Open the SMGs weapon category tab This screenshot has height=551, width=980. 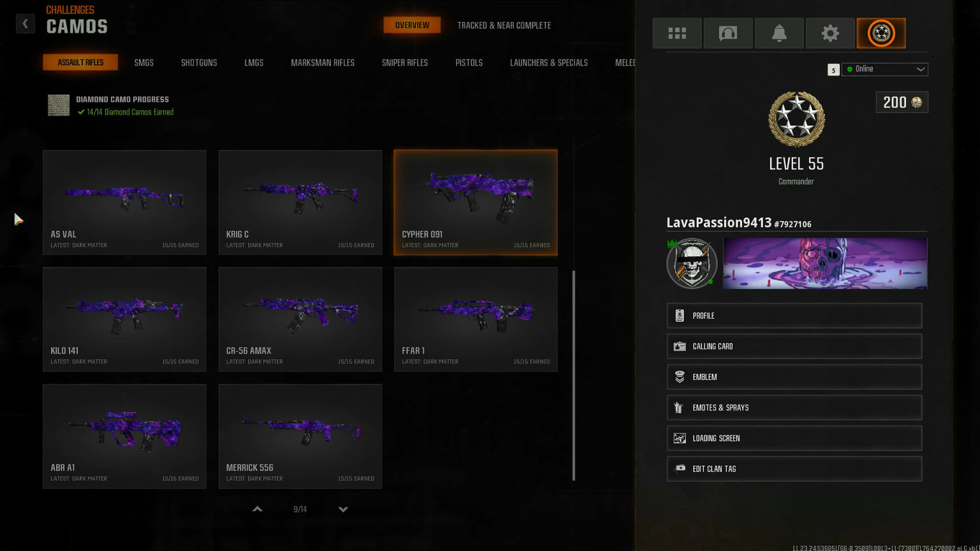coord(143,62)
